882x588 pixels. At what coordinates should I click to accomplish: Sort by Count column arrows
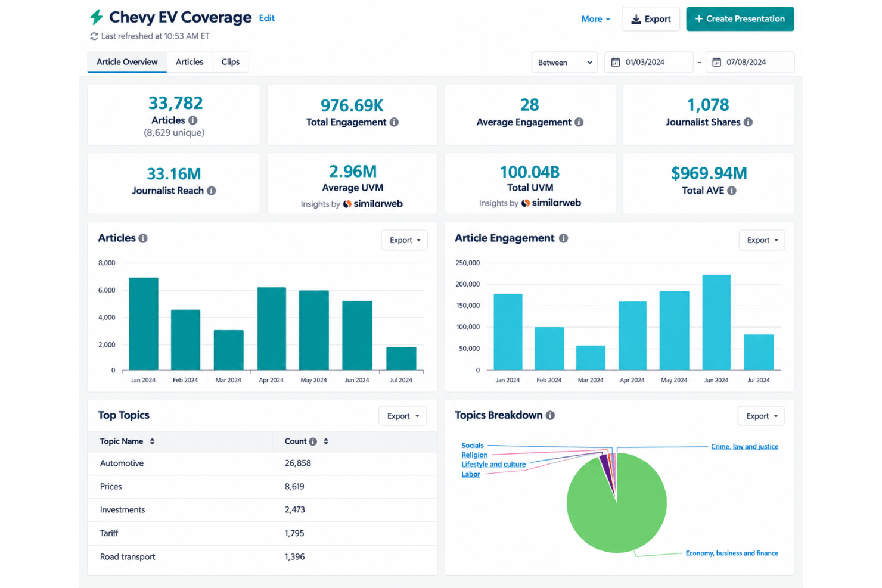click(326, 441)
